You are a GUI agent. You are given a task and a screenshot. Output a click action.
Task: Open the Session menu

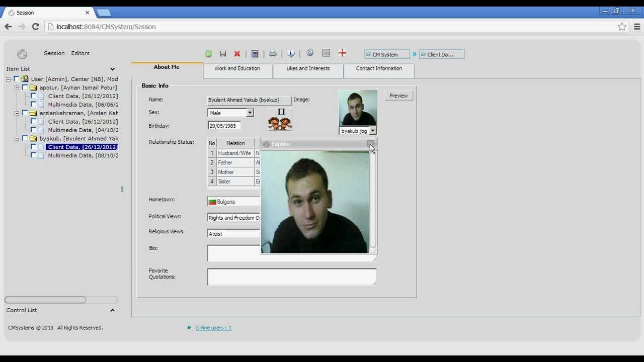click(54, 53)
